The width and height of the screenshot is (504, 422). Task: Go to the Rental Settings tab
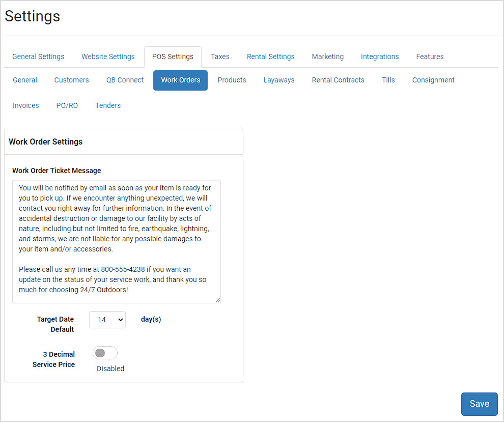(x=271, y=57)
